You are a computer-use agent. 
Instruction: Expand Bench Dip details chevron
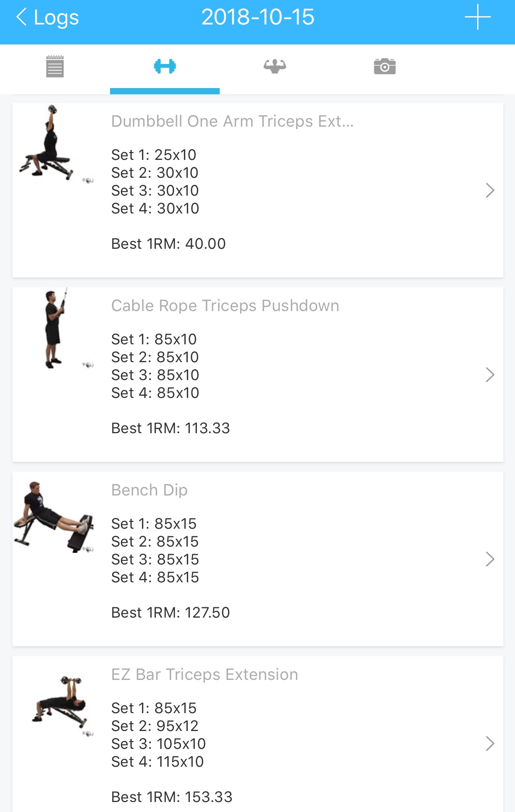coord(490,559)
